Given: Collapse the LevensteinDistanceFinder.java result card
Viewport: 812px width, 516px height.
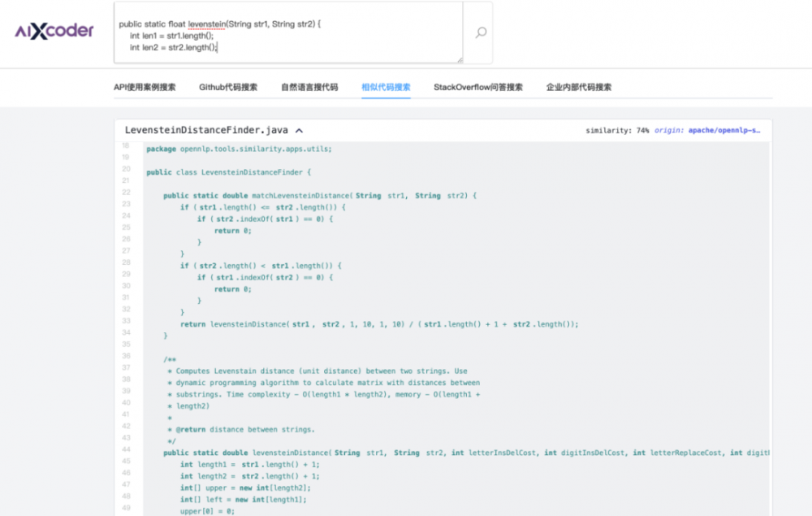Looking at the screenshot, I should click(299, 129).
